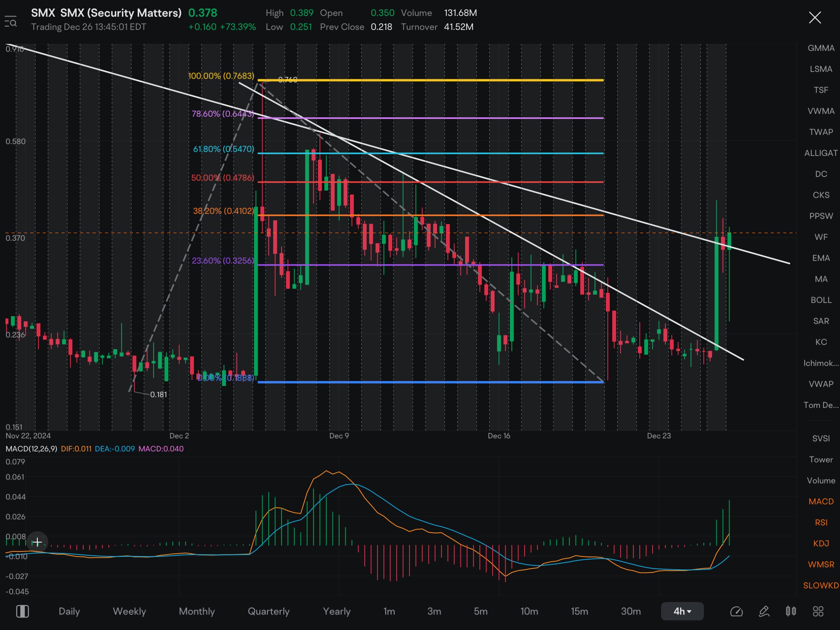
Task: Enable the SVSI sub-indicator
Action: pos(821,438)
